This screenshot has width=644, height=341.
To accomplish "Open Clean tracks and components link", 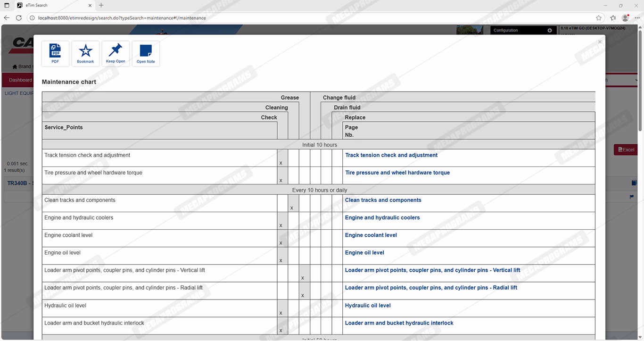I will (383, 200).
